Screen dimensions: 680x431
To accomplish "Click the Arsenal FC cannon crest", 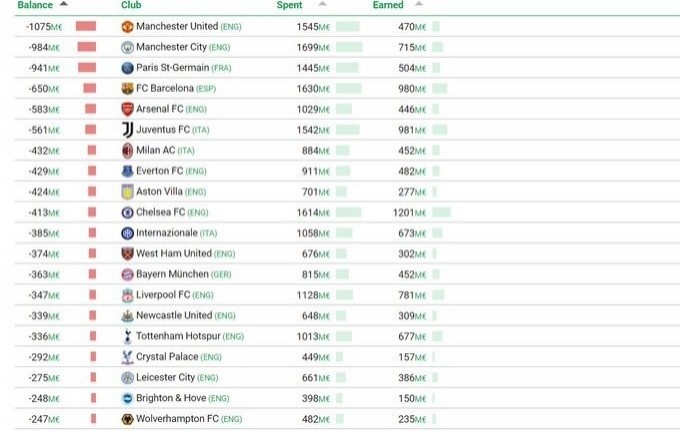I will pos(127,108).
